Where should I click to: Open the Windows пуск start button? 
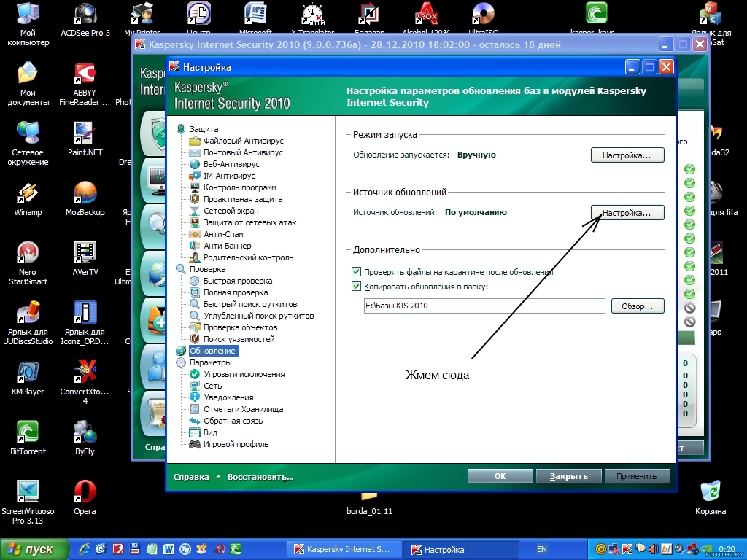pos(34,550)
